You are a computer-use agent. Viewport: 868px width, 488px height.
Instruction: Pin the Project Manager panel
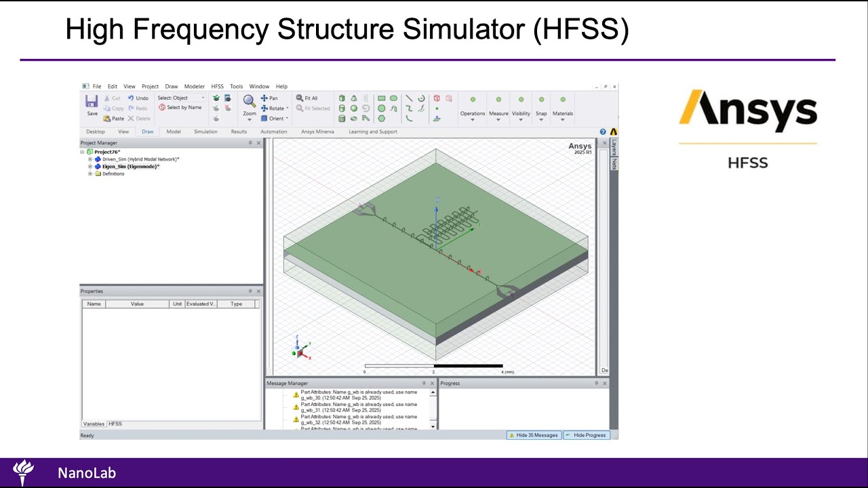[x=250, y=143]
